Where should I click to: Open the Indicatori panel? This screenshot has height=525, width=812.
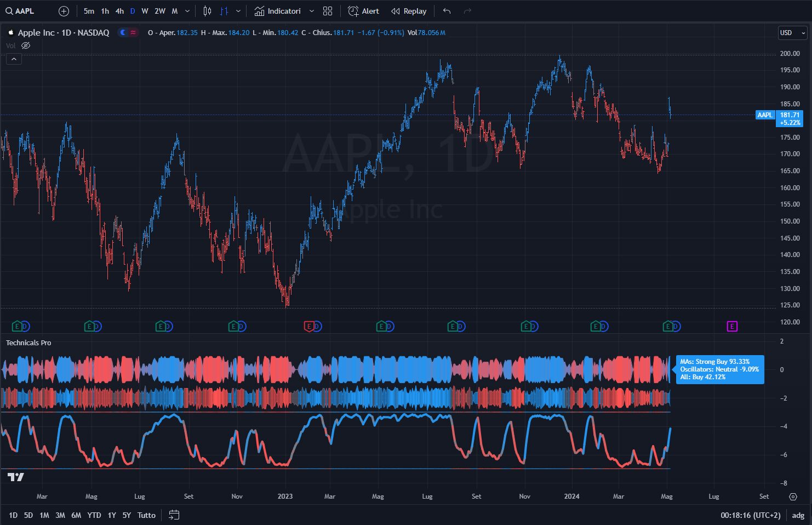pyautogui.click(x=277, y=11)
